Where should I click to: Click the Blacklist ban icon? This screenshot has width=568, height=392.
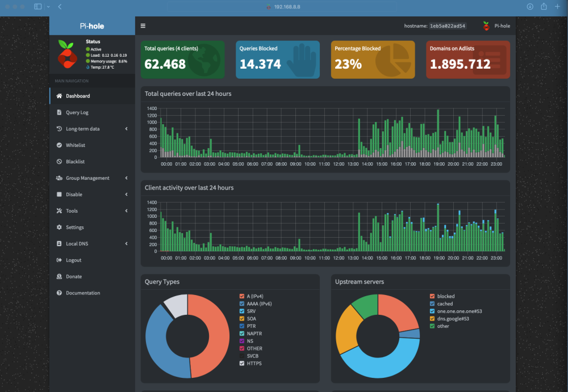tap(59, 162)
